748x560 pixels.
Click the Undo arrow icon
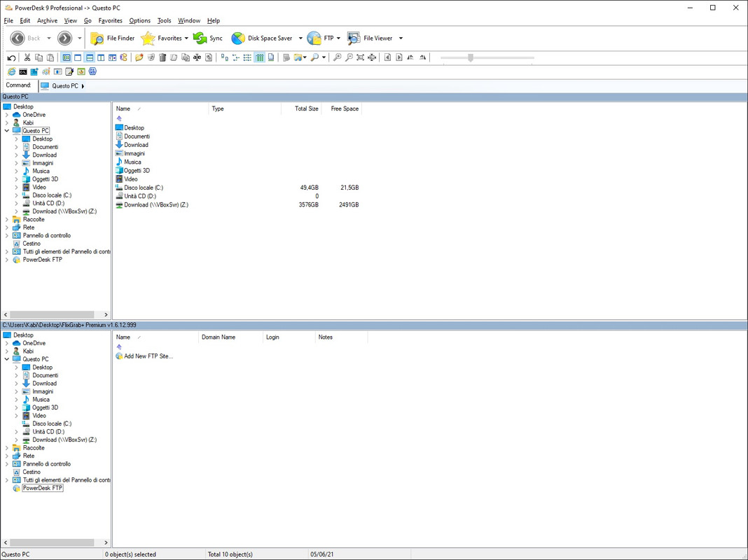tap(11, 57)
